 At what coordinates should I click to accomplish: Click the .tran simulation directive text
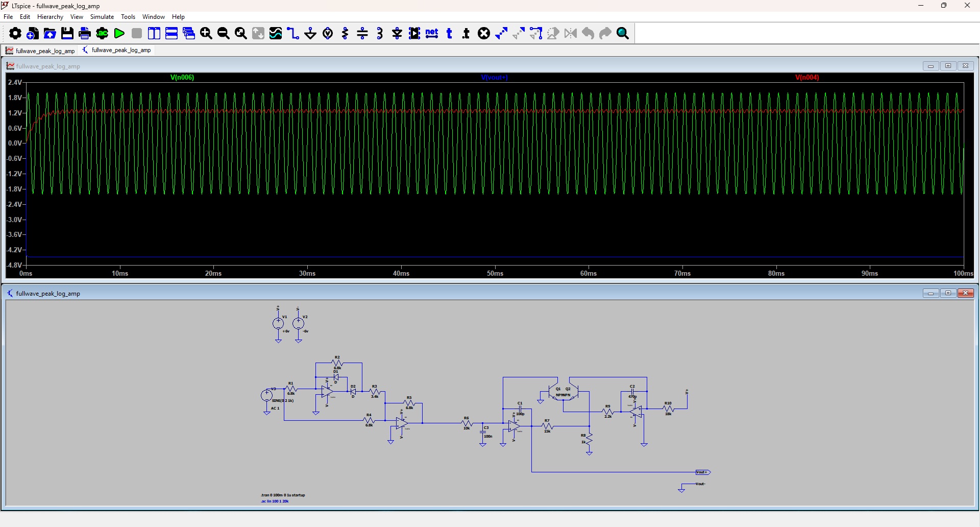click(283, 495)
